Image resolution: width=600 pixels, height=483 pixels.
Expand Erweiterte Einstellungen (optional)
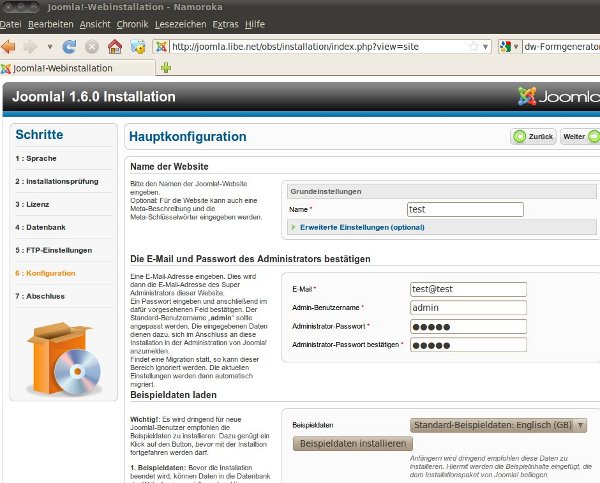pyautogui.click(x=362, y=227)
